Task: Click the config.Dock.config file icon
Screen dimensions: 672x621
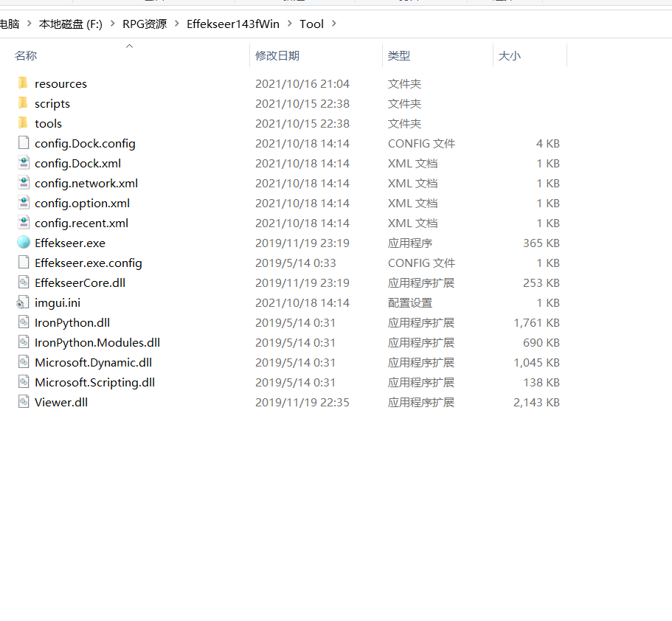Action: 24,143
